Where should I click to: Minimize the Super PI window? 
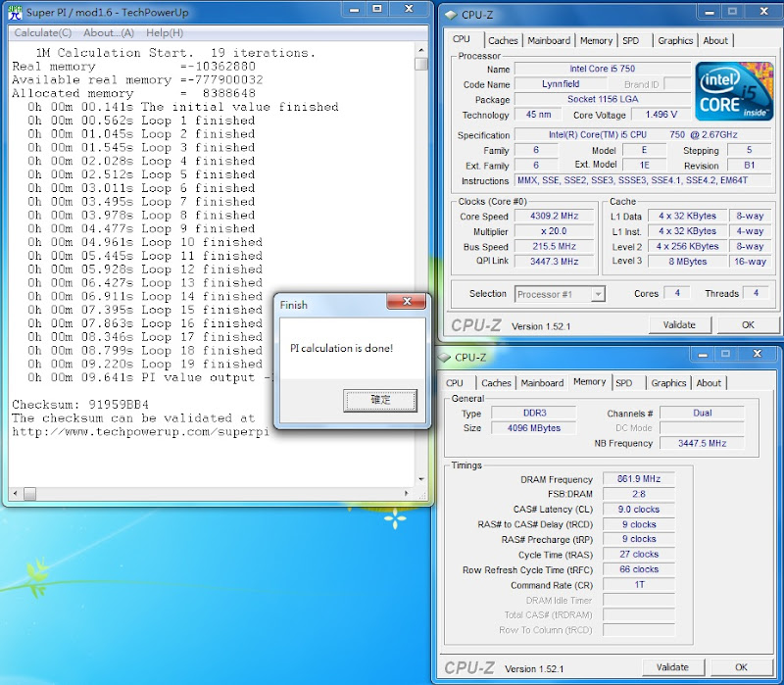pos(355,9)
